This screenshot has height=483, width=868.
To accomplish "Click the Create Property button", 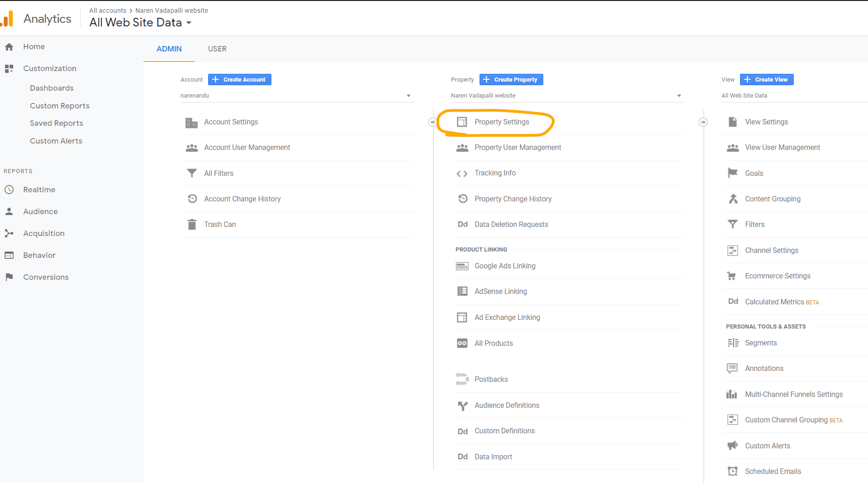I will 511,79.
